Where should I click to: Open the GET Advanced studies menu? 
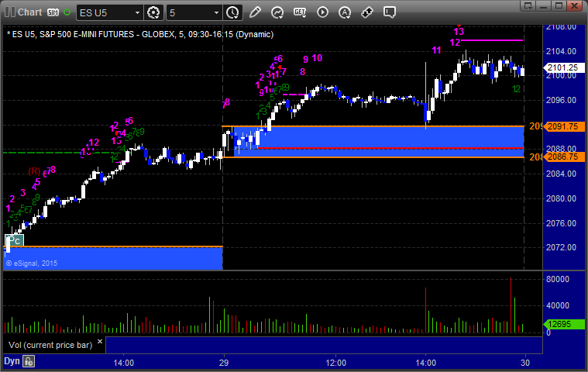pos(300,12)
